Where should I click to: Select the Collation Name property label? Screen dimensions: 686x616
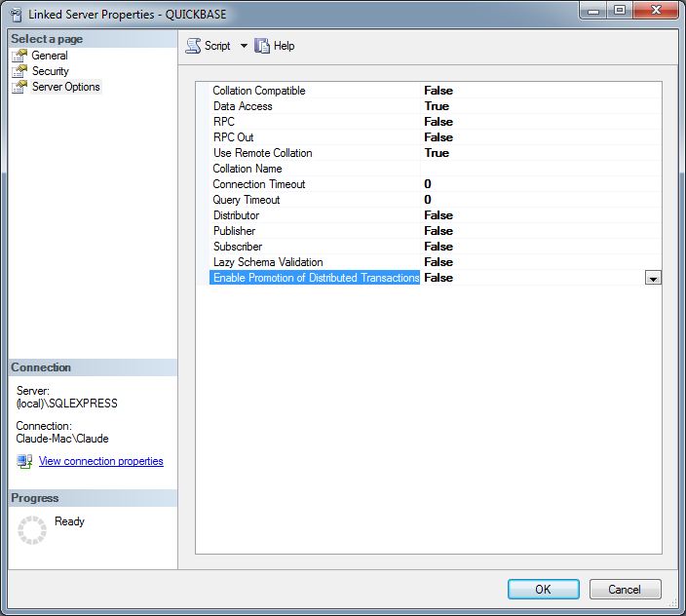pyautogui.click(x=248, y=169)
